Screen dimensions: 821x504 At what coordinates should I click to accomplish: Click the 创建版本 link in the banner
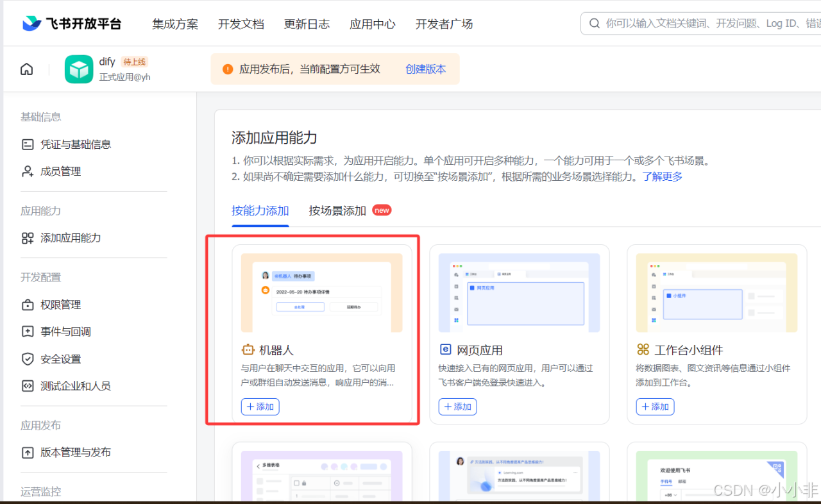[x=425, y=69]
